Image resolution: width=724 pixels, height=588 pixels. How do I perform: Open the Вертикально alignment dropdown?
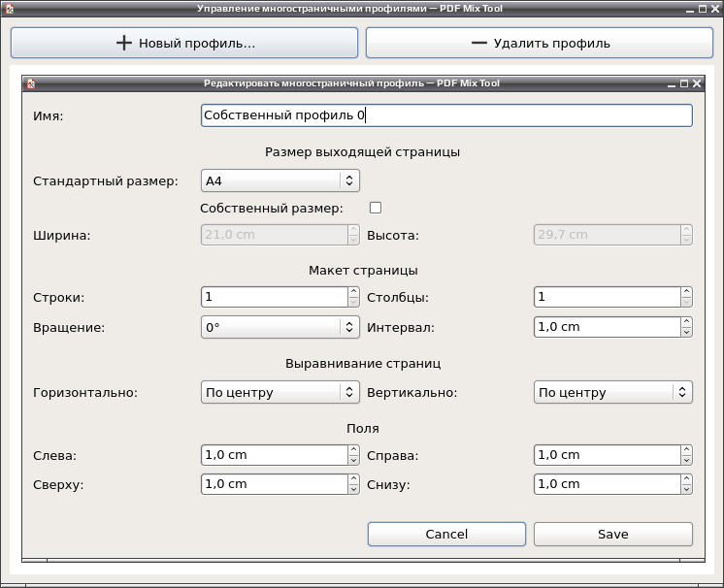[612, 392]
